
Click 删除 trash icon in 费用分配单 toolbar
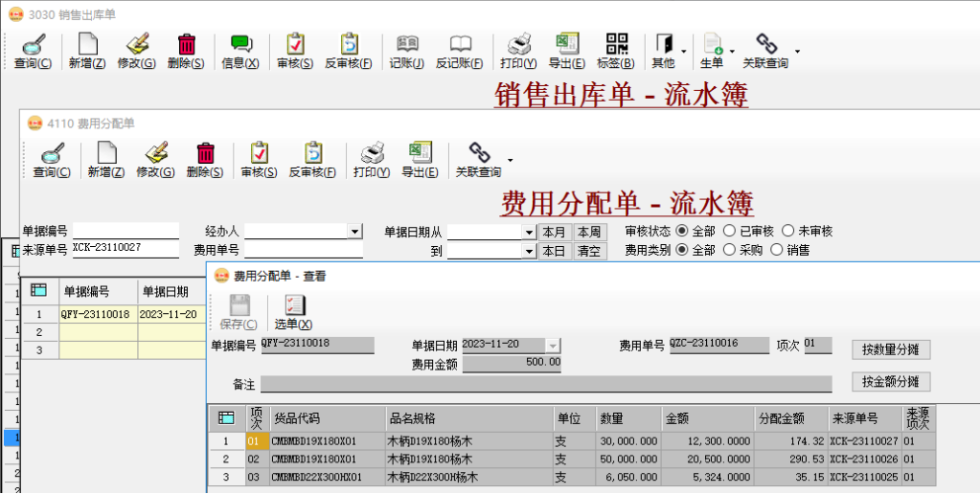(205, 153)
